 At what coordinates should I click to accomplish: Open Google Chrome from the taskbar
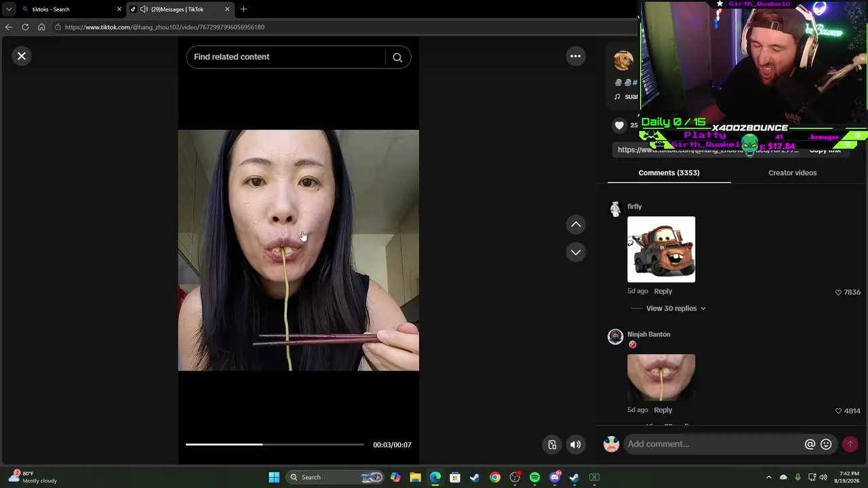[495, 477]
